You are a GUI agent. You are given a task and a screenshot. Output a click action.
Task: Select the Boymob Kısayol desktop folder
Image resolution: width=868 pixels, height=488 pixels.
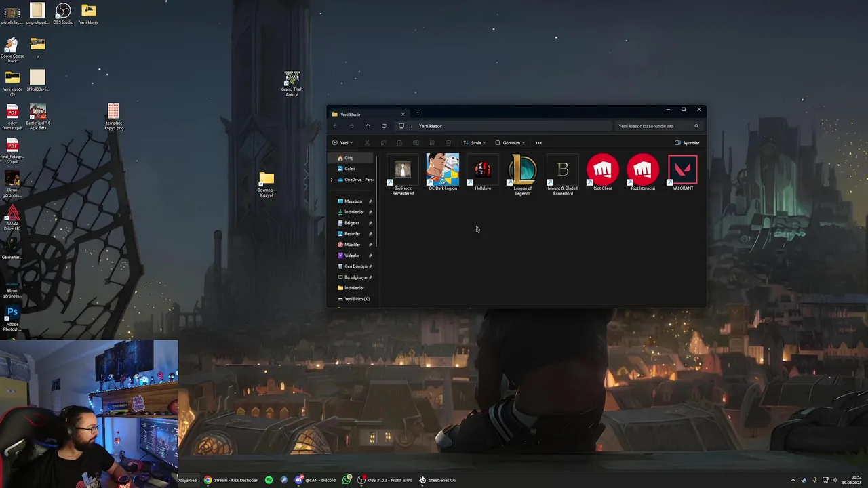coord(266,184)
